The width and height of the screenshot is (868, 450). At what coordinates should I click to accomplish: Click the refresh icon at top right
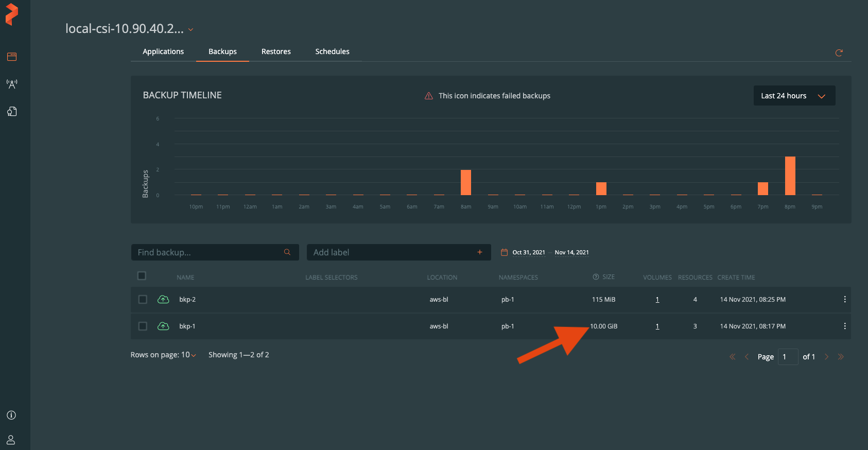click(839, 53)
